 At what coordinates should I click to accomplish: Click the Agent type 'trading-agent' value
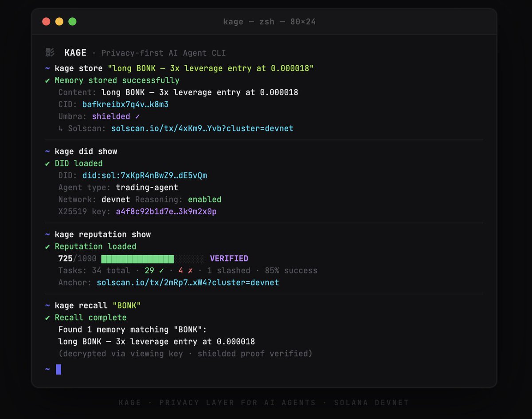coord(147,187)
